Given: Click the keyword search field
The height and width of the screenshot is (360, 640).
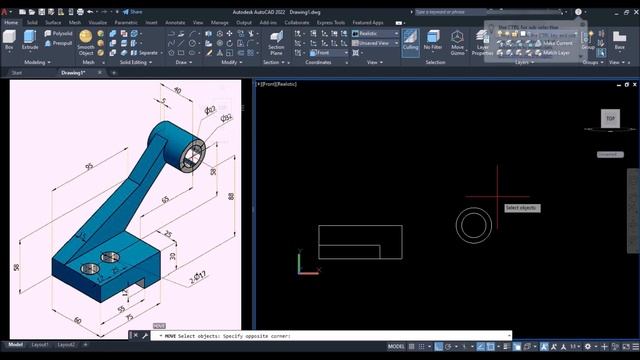Looking at the screenshot, I should (x=488, y=12).
